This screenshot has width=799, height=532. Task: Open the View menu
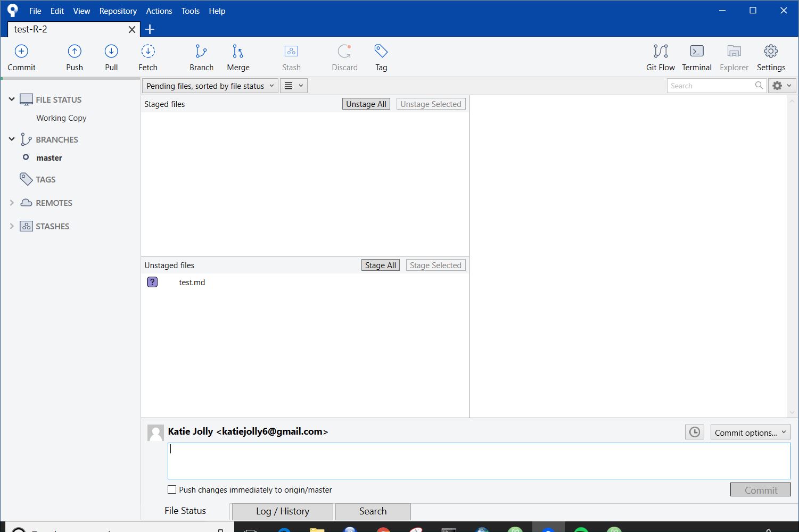click(81, 11)
